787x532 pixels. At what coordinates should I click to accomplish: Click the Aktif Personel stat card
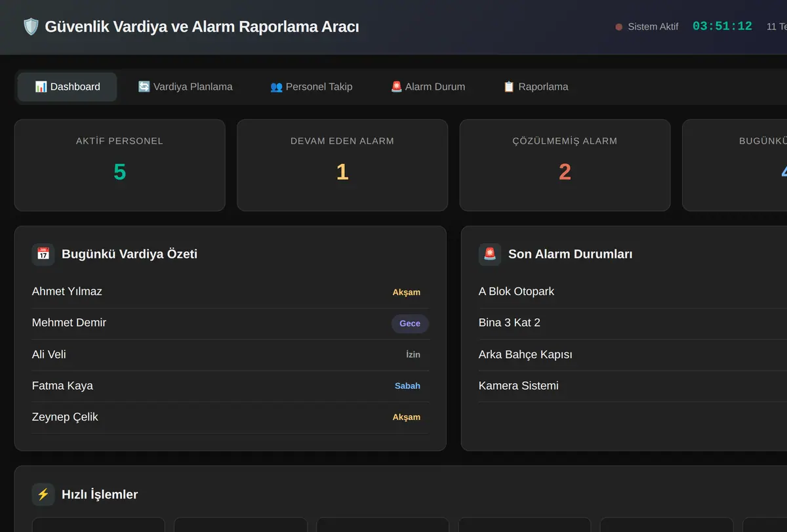point(119,165)
